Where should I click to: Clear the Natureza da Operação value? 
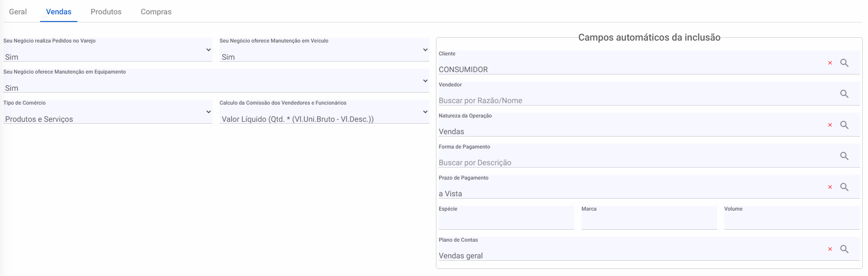830,125
